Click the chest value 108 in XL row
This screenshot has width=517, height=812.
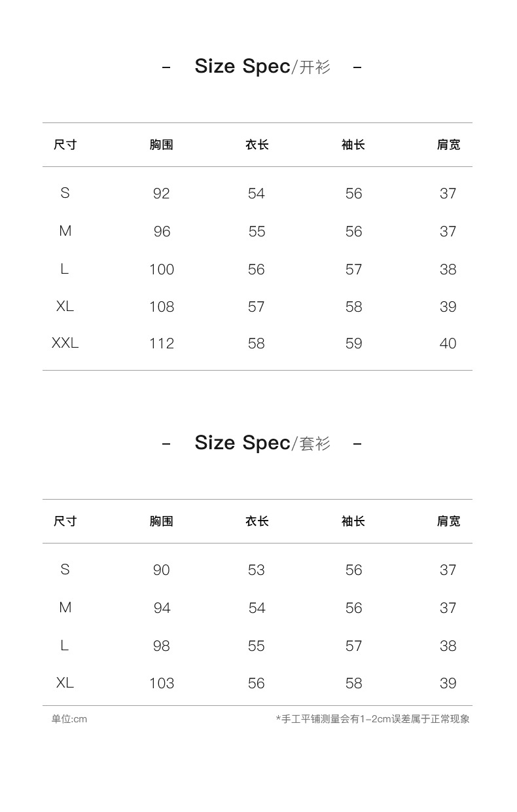point(161,306)
